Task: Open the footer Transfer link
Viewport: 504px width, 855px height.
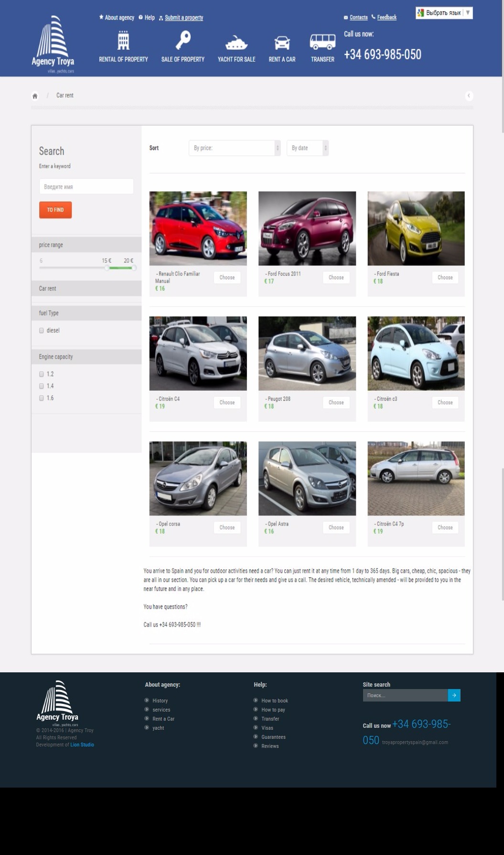Action: click(x=270, y=719)
